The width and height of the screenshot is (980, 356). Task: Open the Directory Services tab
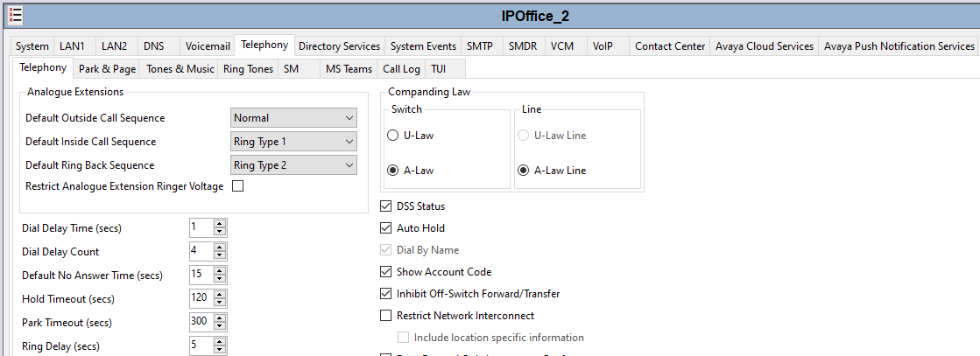(340, 46)
